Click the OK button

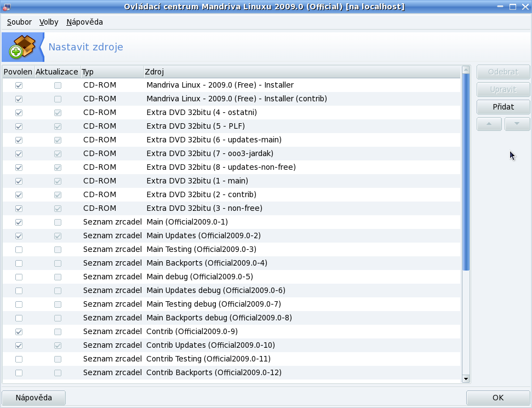point(497,398)
